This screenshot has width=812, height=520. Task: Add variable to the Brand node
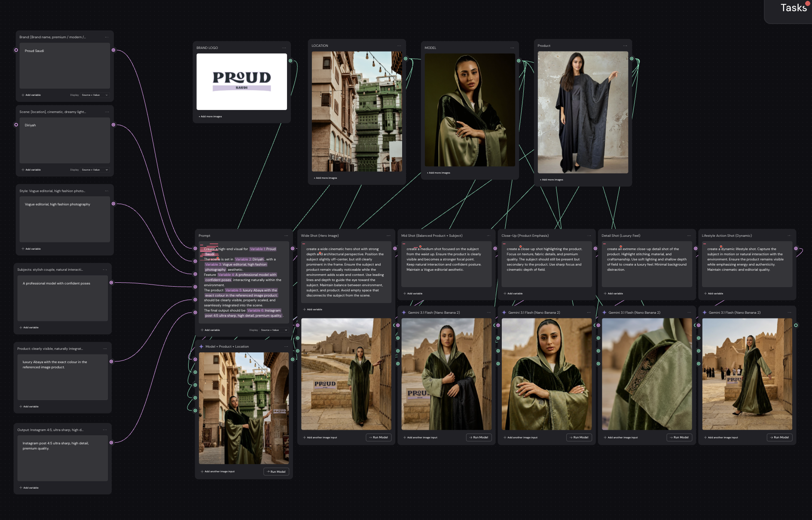point(31,95)
